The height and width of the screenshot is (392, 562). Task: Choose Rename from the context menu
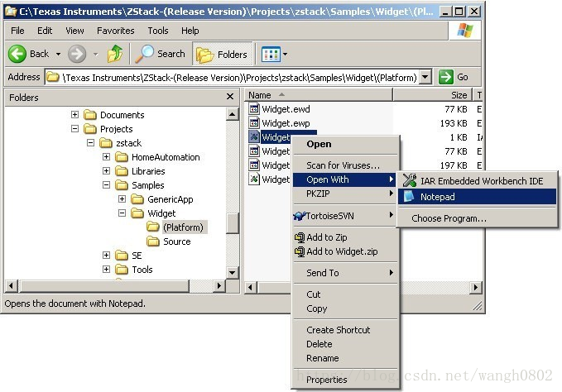click(x=346, y=358)
